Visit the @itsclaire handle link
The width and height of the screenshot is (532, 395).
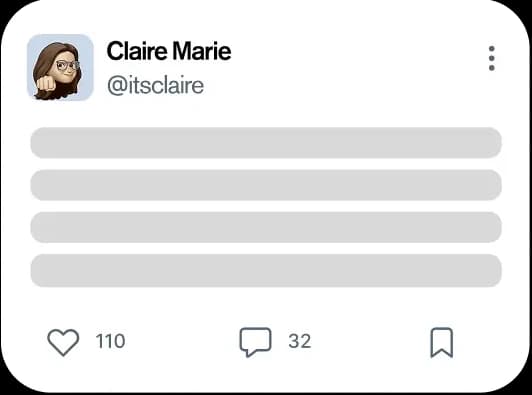[156, 85]
